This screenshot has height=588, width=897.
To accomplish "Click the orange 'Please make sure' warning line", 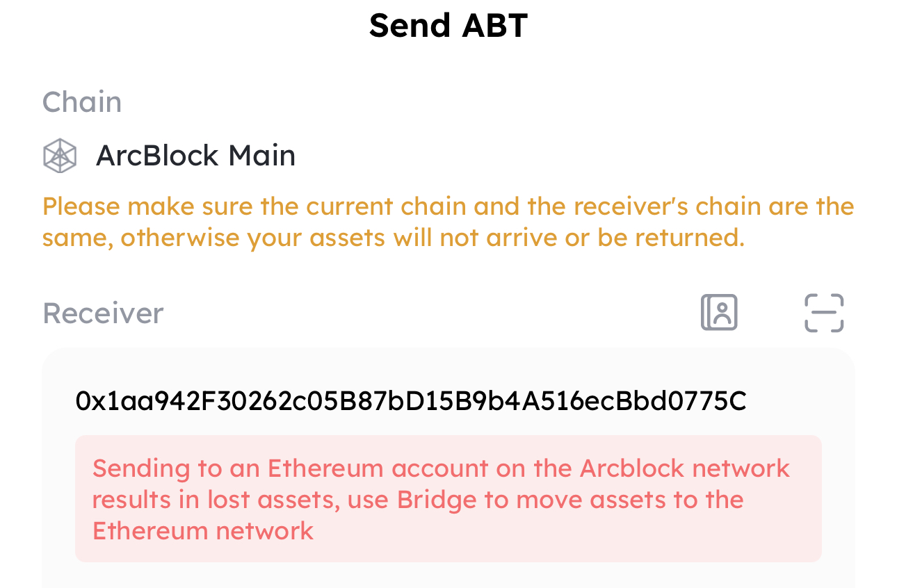I will 448,206.
